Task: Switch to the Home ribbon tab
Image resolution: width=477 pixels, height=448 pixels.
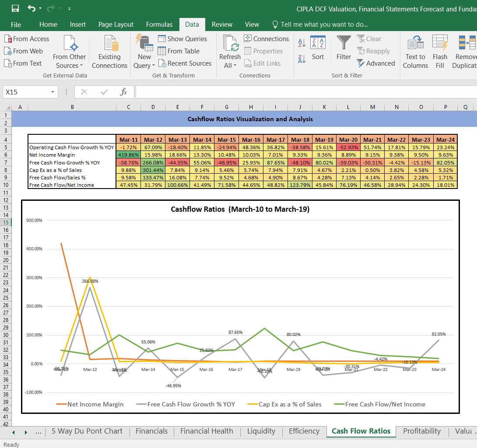Action: coord(49,24)
